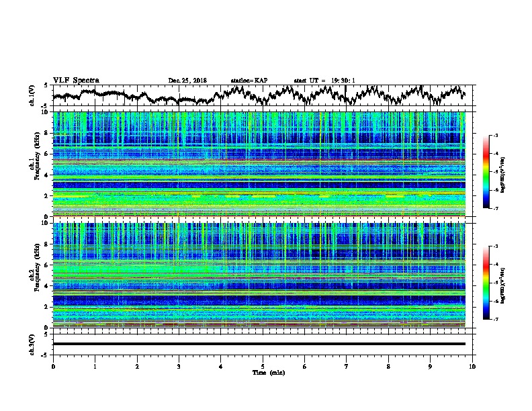Click the ch.2 'Frequency (kHz)' axis label

37,267
